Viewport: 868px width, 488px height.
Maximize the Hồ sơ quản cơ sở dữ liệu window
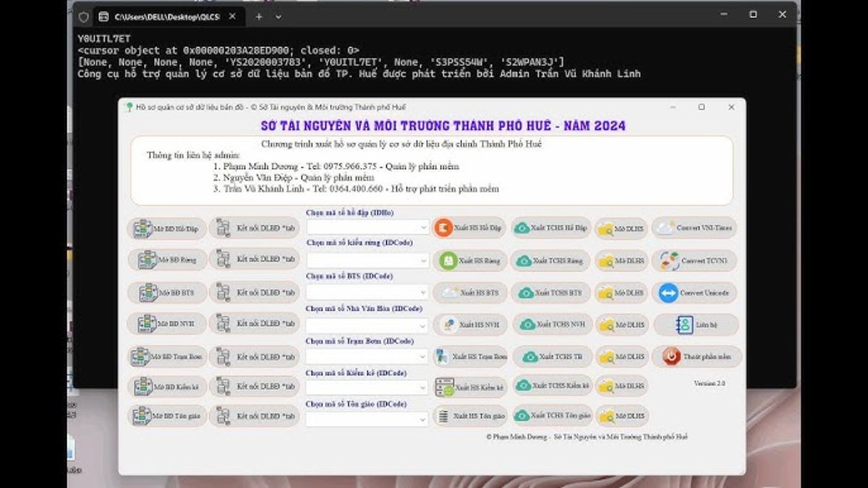[x=701, y=107]
